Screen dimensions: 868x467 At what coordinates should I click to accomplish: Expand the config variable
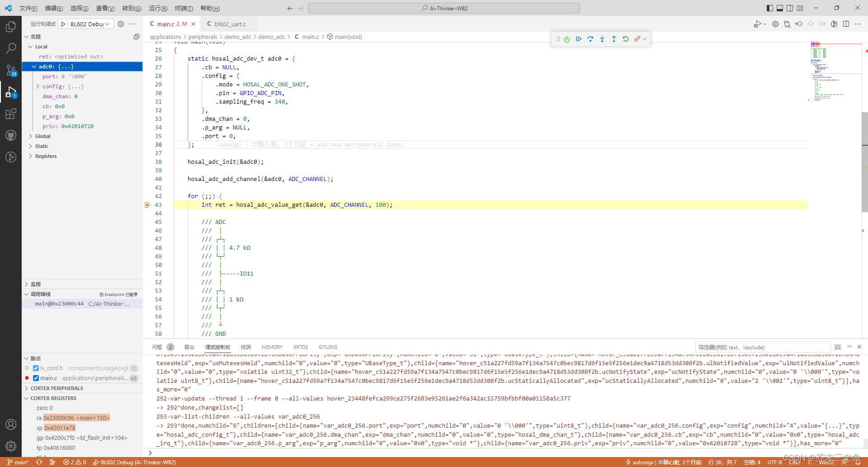click(38, 86)
